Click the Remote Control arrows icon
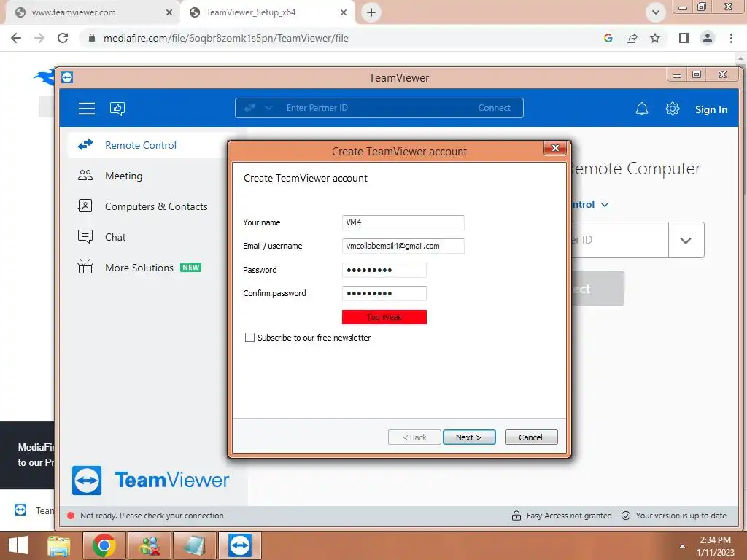 tap(85, 145)
